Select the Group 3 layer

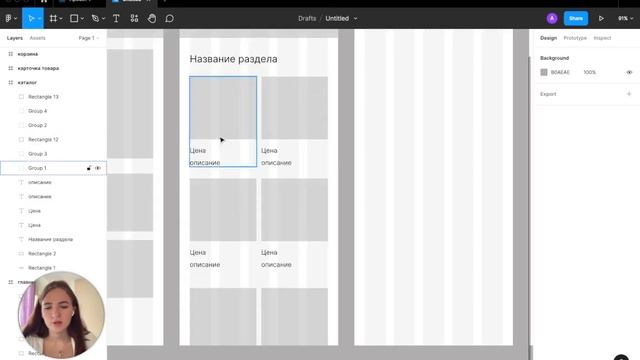(53, 154)
